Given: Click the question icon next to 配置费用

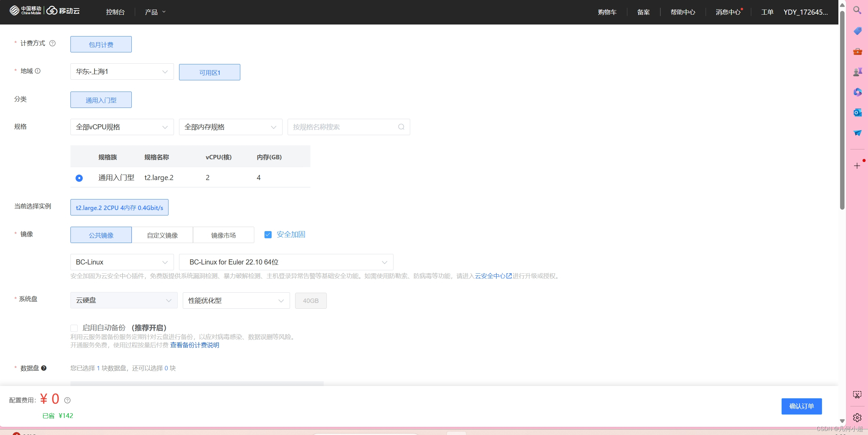Looking at the screenshot, I should point(67,400).
